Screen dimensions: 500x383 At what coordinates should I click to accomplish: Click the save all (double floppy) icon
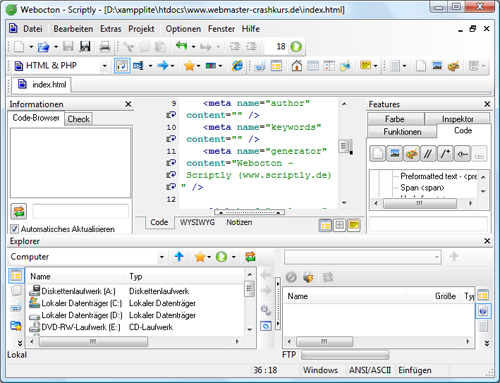[85, 47]
